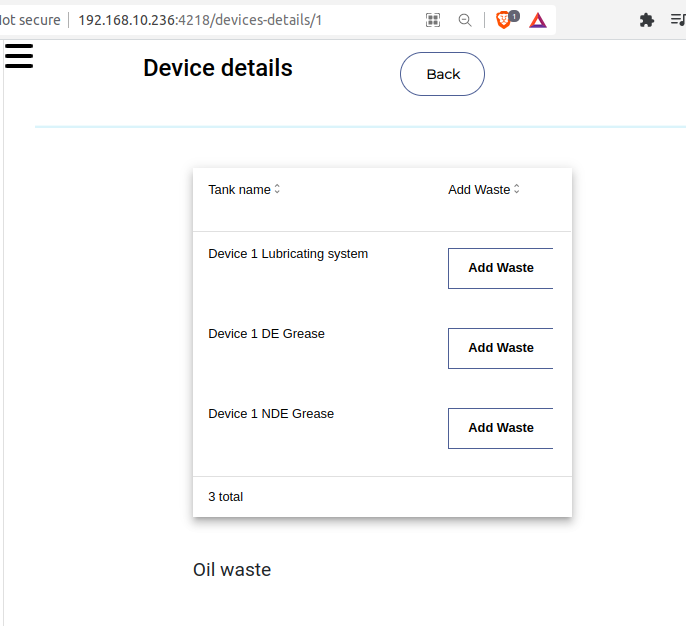
Task: Select the Device 1 NDE Grease row text
Action: point(271,414)
